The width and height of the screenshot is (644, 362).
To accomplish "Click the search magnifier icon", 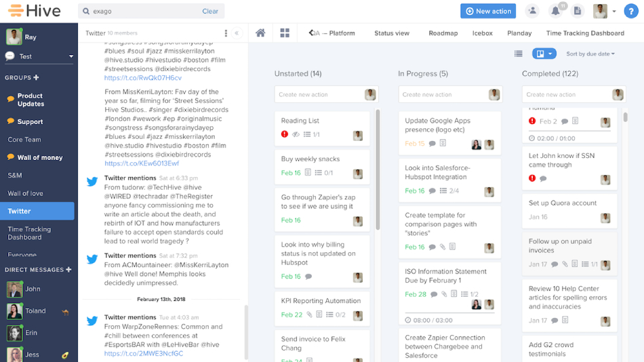I will pyautogui.click(x=86, y=11).
